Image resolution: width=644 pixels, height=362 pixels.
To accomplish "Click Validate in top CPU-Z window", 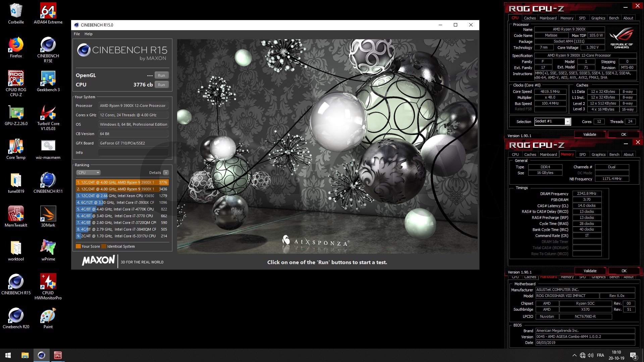I will coord(589,134).
